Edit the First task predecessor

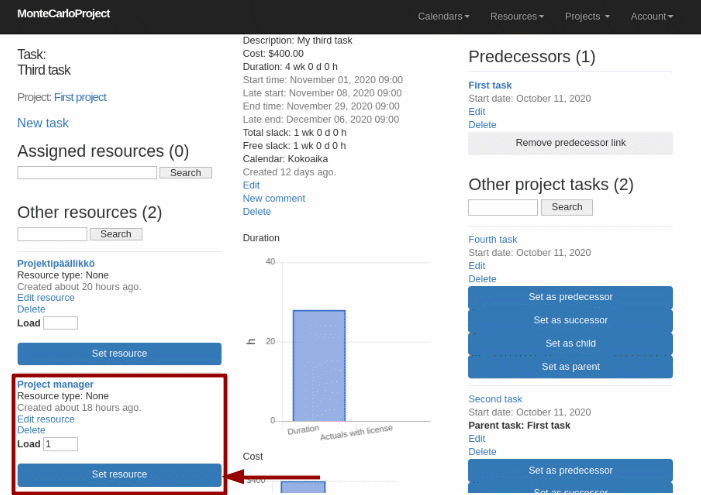coord(477,112)
